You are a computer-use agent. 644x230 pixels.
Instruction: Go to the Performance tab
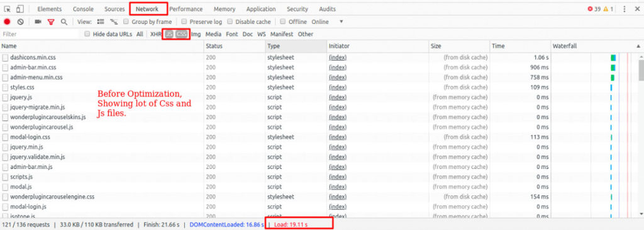186,9
